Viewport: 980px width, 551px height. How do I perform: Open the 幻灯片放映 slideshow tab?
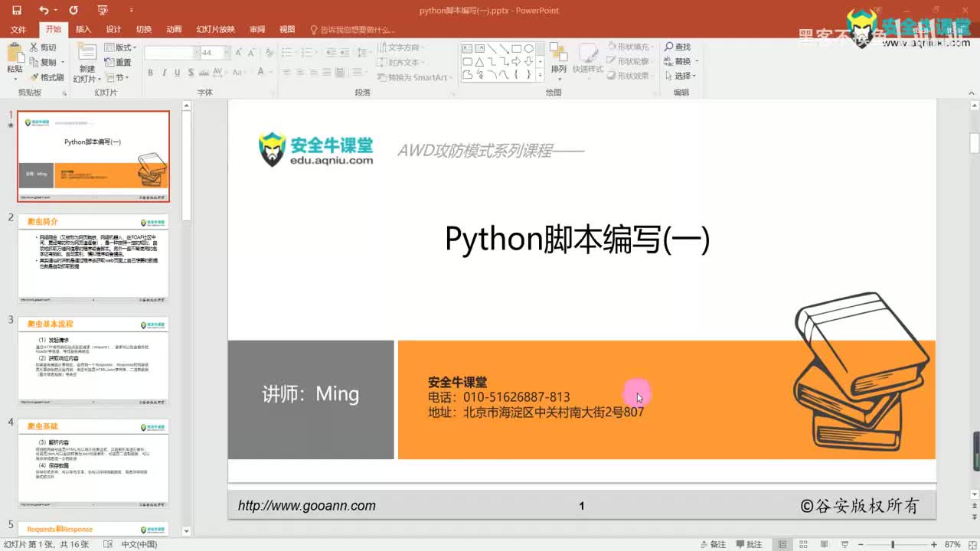coord(215,30)
